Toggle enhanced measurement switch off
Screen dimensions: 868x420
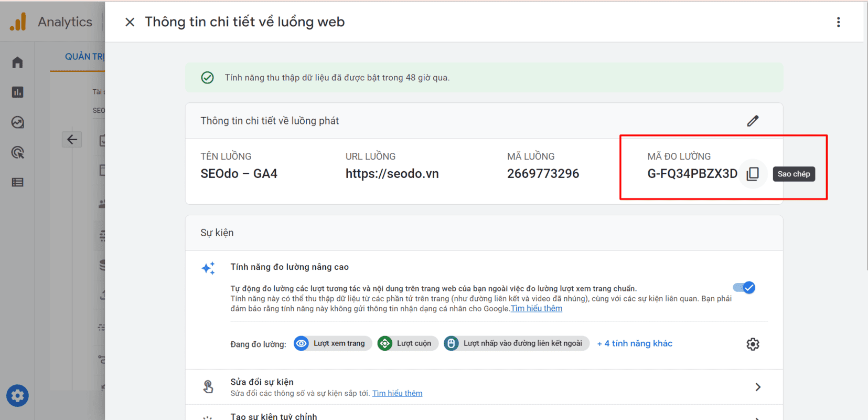tap(744, 288)
